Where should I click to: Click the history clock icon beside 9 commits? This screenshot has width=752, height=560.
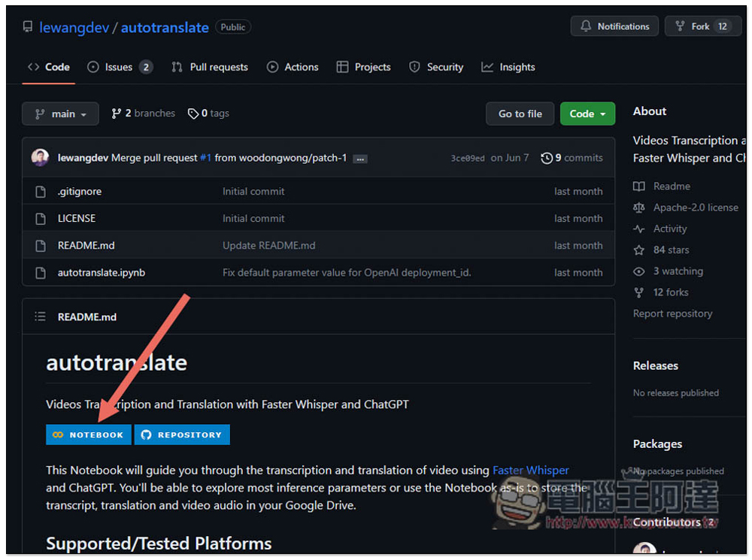(546, 158)
